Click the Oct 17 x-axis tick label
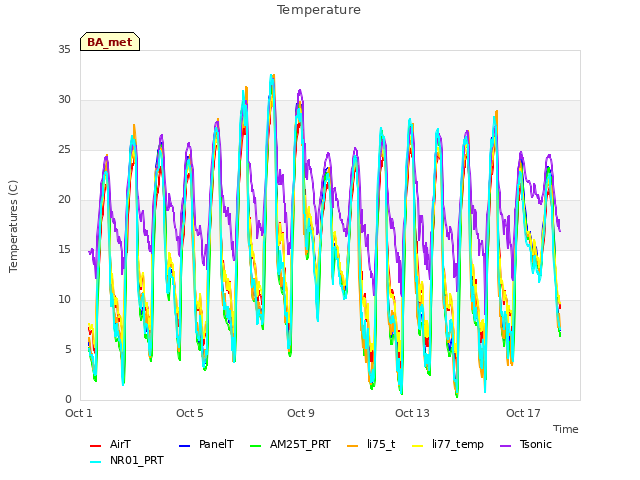Image resolution: width=640 pixels, height=480 pixels. click(x=523, y=413)
